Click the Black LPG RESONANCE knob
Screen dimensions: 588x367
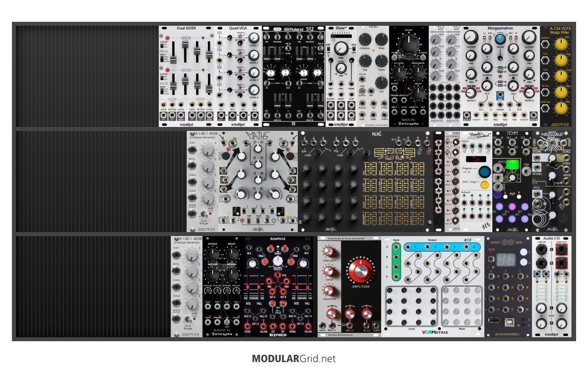click(x=418, y=73)
